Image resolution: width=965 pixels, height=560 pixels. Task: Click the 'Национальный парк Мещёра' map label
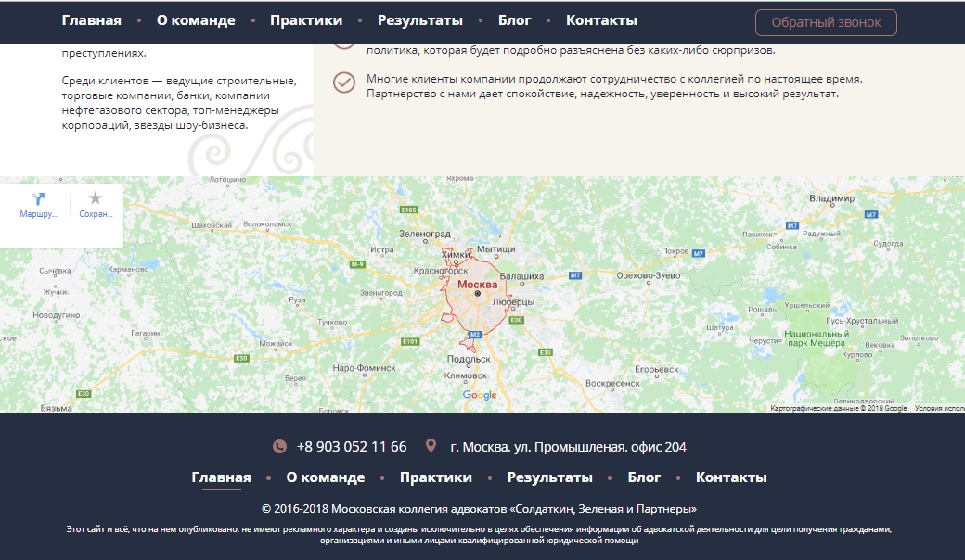(x=817, y=338)
